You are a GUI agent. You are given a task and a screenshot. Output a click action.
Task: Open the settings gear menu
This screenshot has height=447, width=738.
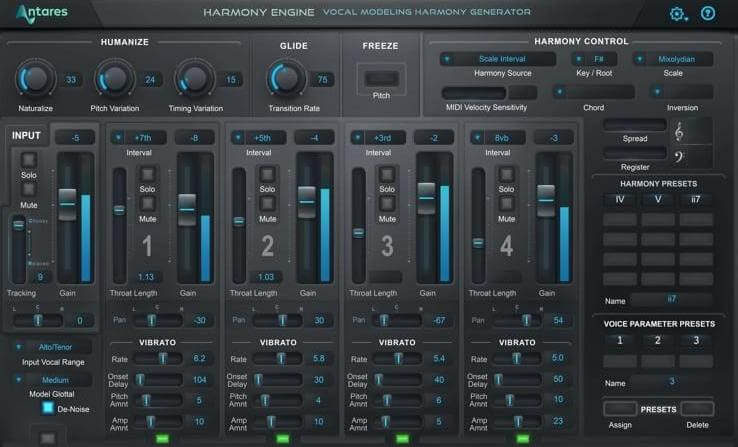[x=678, y=14]
